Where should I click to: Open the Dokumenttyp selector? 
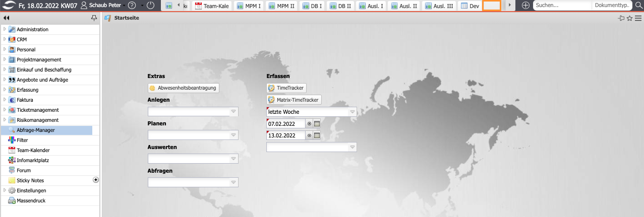tap(612, 6)
